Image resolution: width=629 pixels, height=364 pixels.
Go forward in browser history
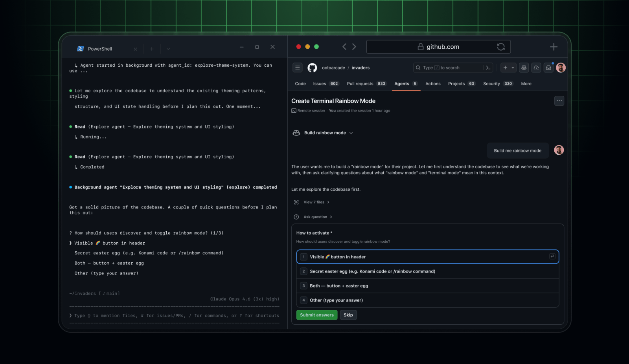(354, 47)
